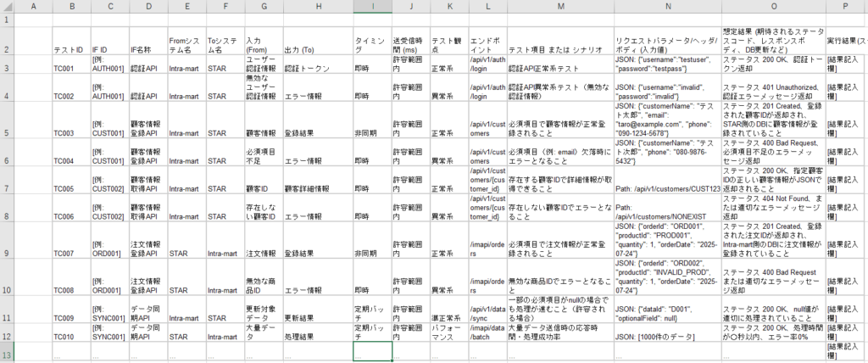Screen dimensions: 868x363
Task: Click the /imapi/data/batch endpoint cell
Action: 487,332
